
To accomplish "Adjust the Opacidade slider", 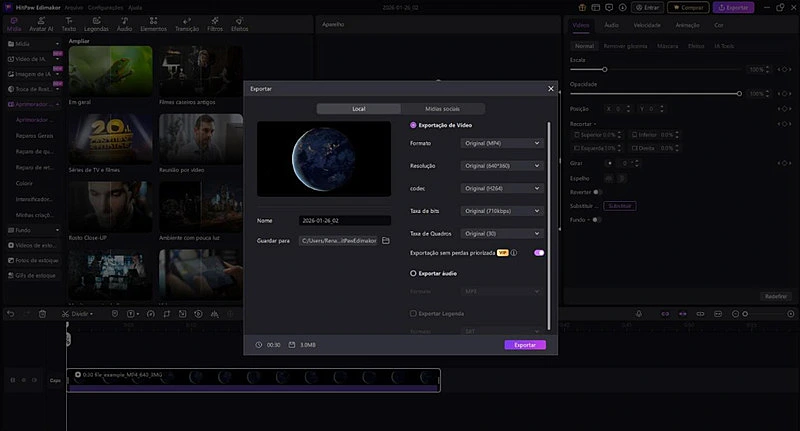I will point(740,93).
